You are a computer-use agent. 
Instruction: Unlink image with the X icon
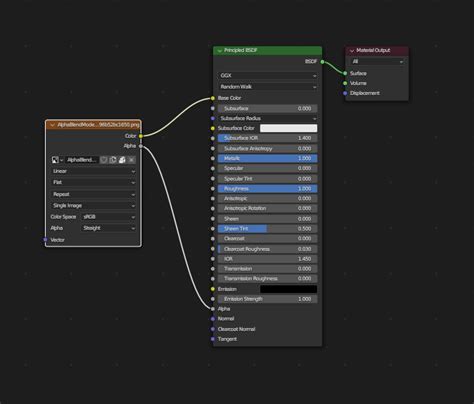[132, 160]
